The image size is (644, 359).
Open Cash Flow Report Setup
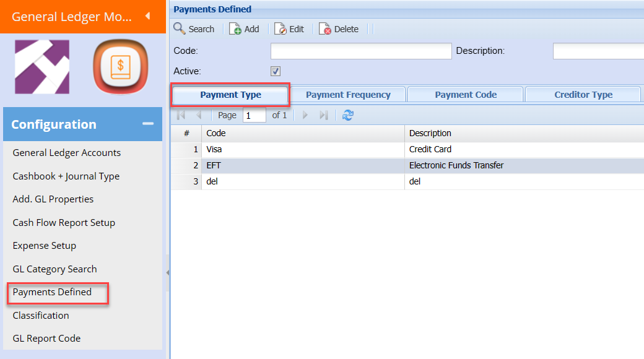pos(64,223)
